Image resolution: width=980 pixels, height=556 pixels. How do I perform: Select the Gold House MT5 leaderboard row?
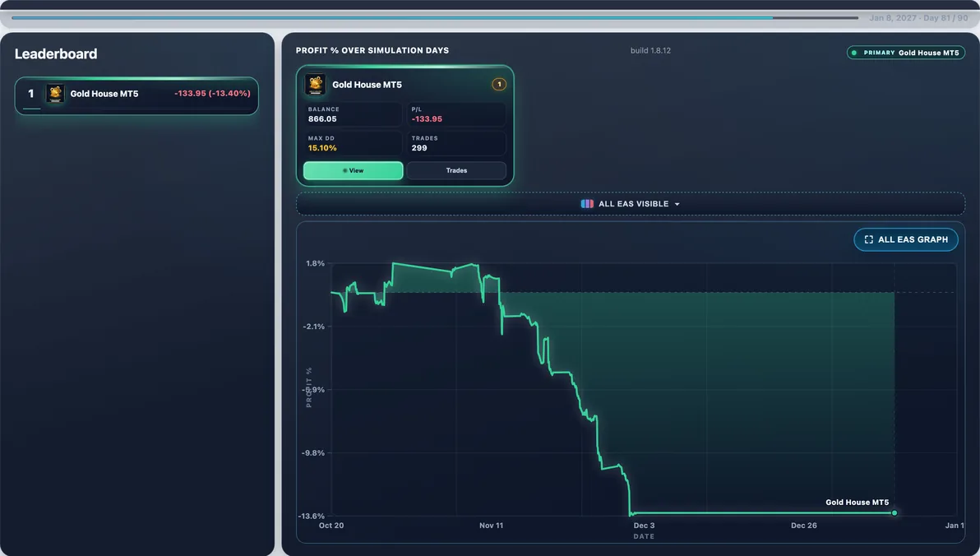136,95
